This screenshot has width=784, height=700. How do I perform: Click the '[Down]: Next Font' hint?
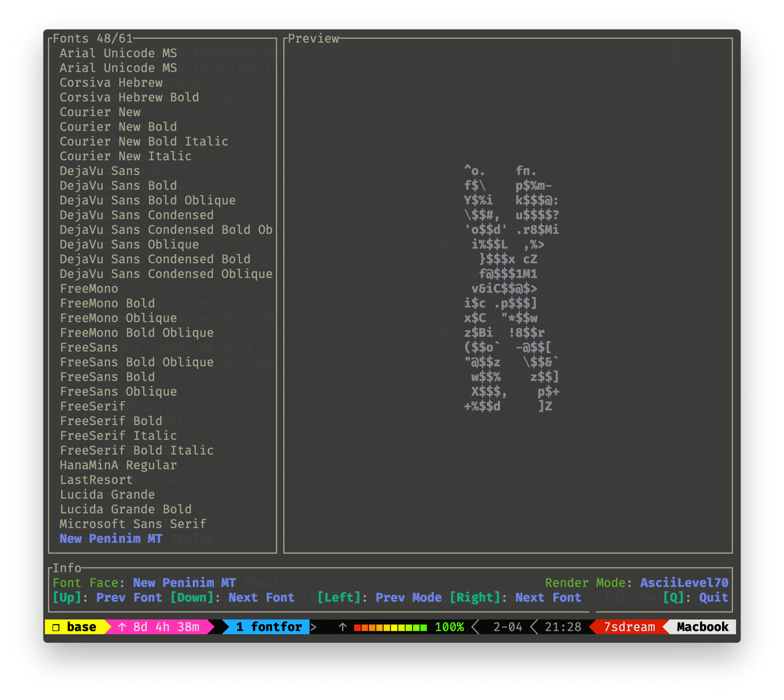click(x=232, y=597)
